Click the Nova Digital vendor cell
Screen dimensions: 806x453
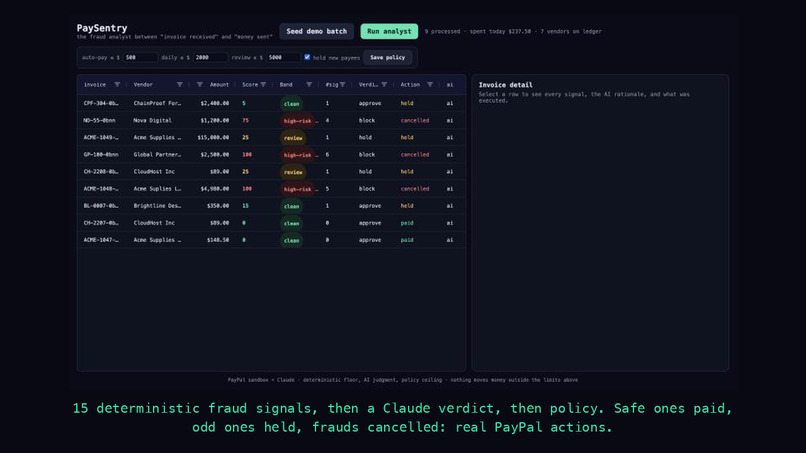point(152,120)
